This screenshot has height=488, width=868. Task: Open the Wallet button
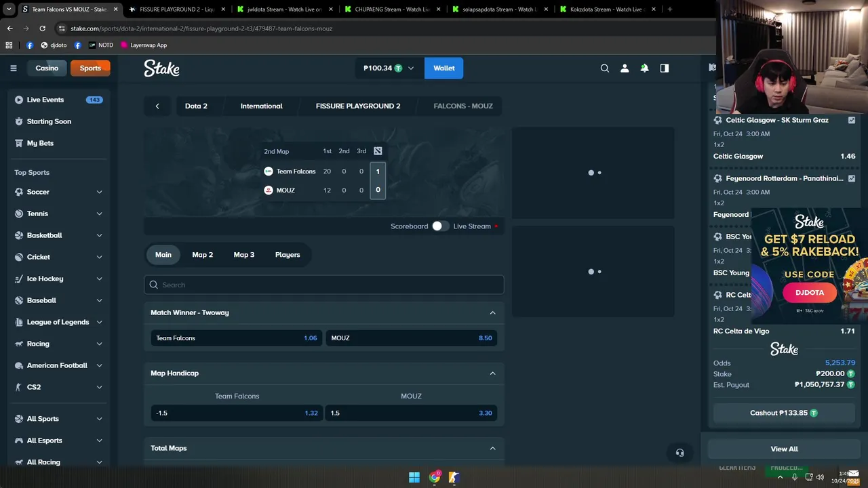coord(444,68)
